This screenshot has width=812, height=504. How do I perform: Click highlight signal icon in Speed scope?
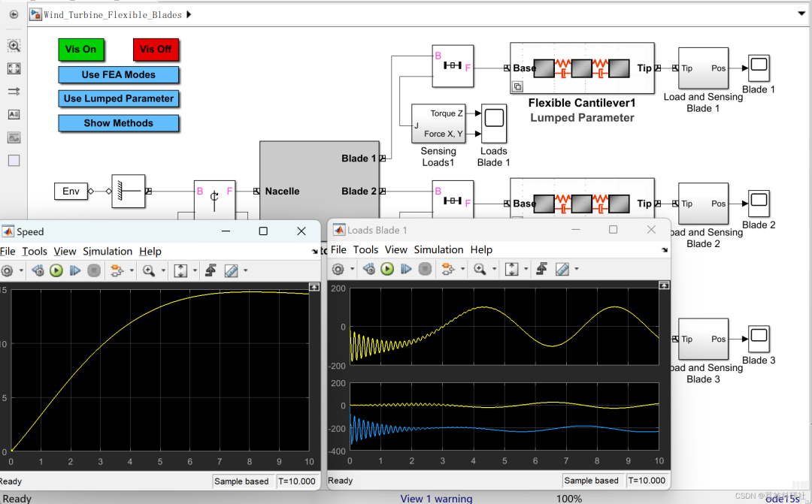117,270
